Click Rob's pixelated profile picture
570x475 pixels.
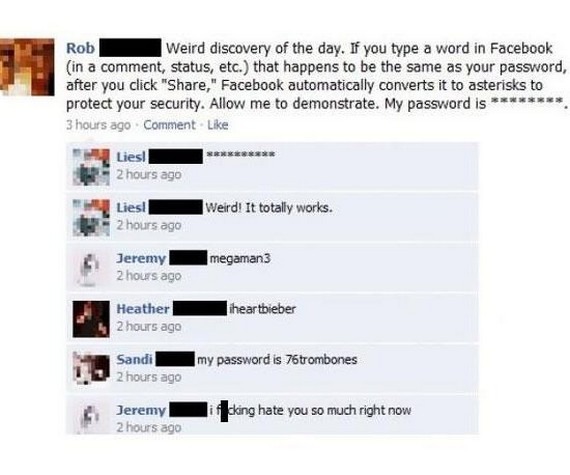pos(27,67)
